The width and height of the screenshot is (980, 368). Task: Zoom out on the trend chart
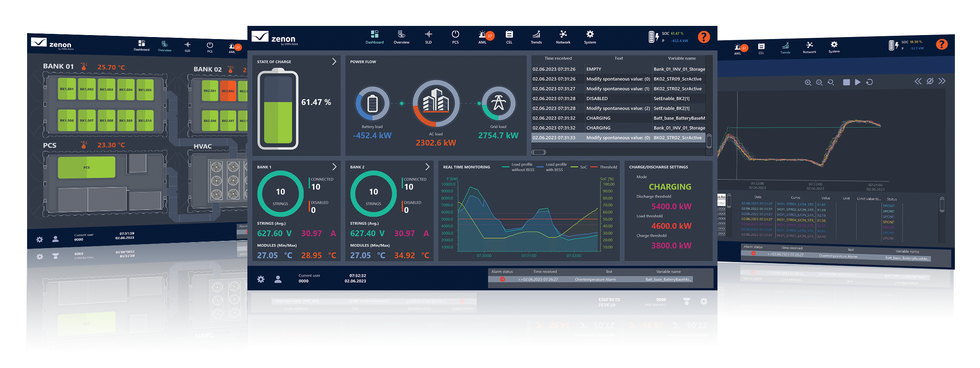[819, 82]
